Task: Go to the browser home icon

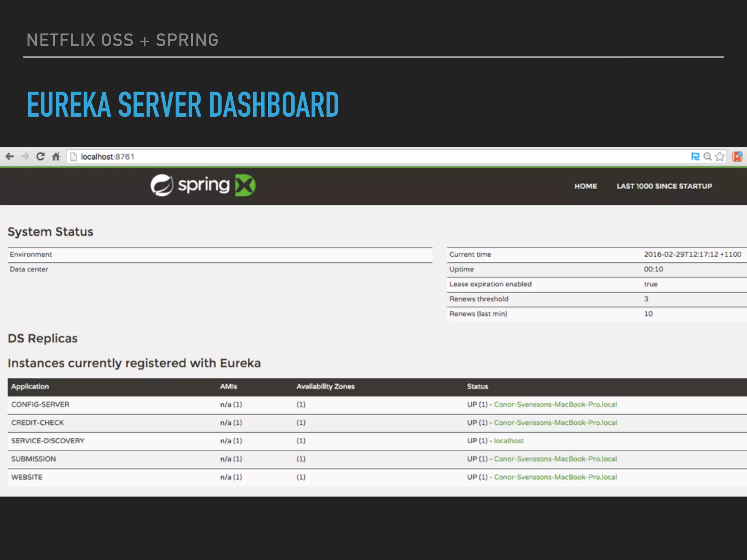Action: pyautogui.click(x=56, y=156)
